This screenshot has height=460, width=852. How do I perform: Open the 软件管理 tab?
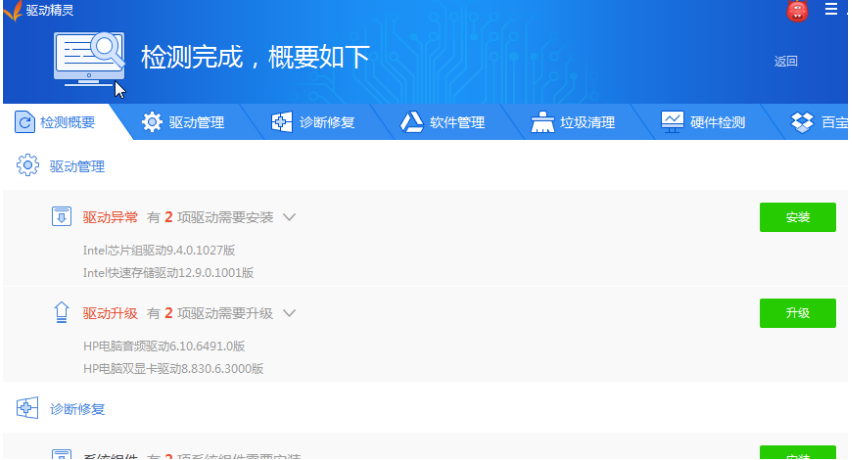443,123
